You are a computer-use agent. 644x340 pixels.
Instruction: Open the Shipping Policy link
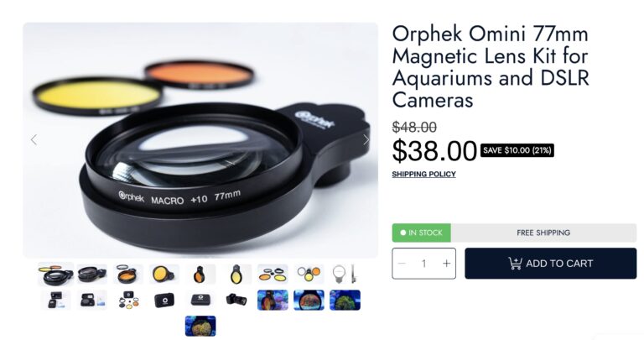click(x=423, y=175)
